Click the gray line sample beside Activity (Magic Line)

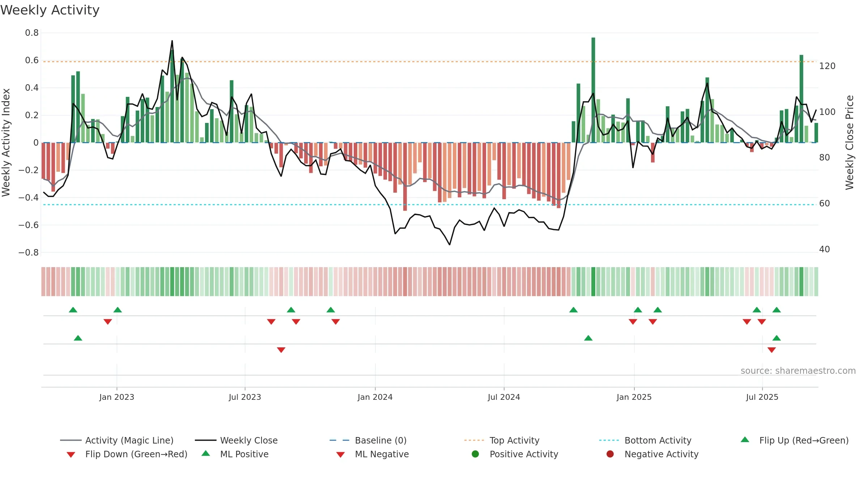click(x=71, y=440)
